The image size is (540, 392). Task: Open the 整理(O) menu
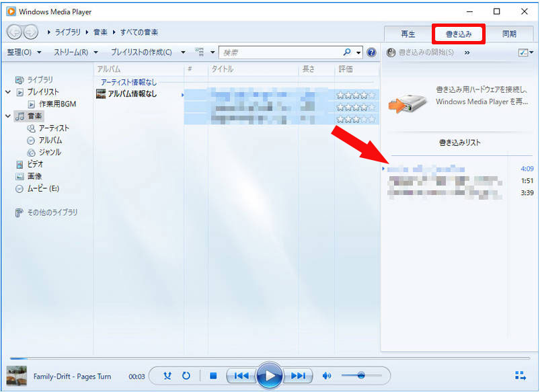[x=20, y=52]
